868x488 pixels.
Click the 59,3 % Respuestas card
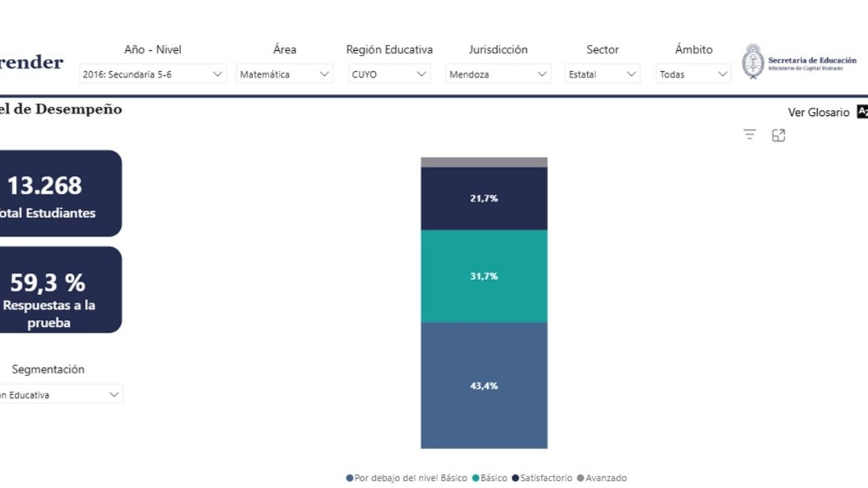coord(54,290)
